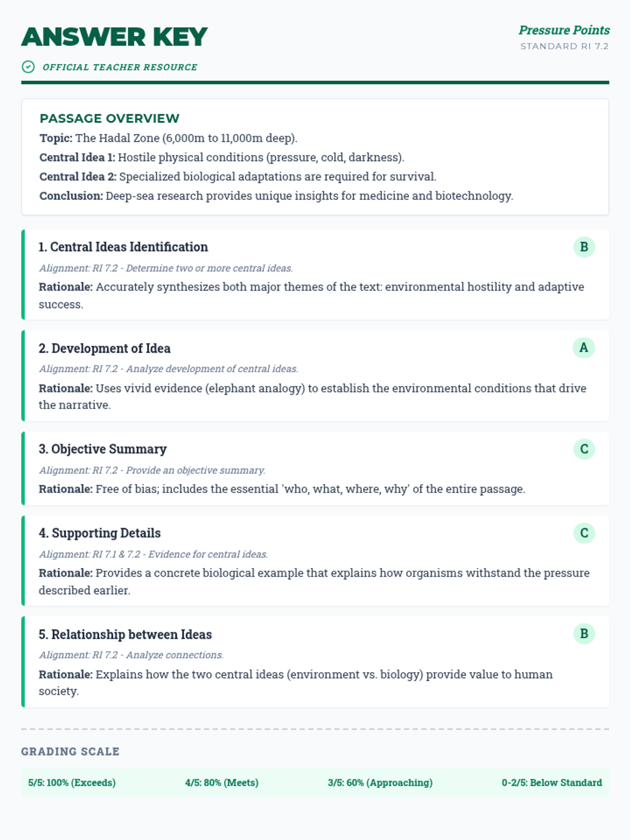Click the 0-2/5: Below Standard grade

[552, 782]
